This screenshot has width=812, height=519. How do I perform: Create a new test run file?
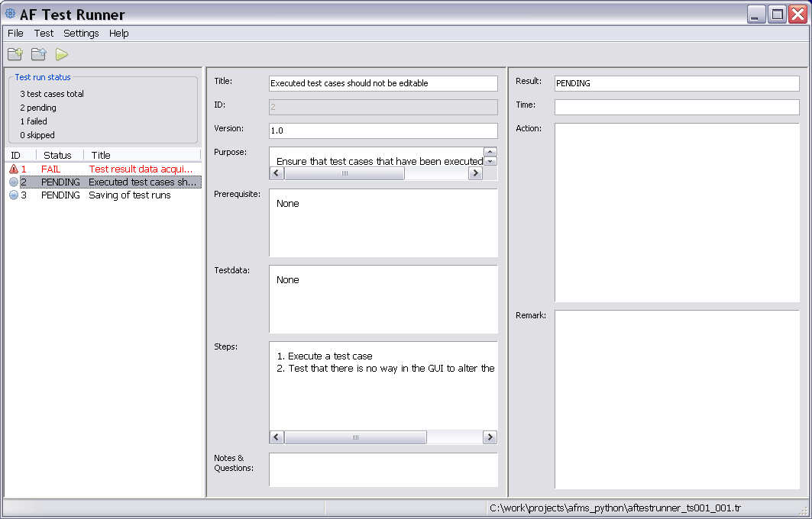(x=15, y=54)
